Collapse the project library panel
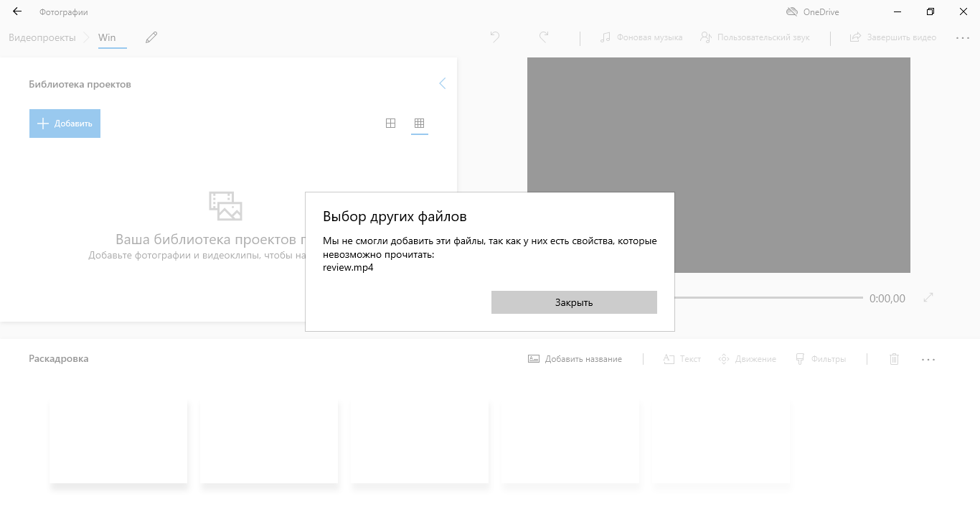Viewport: 980px width, 517px height. (x=443, y=83)
